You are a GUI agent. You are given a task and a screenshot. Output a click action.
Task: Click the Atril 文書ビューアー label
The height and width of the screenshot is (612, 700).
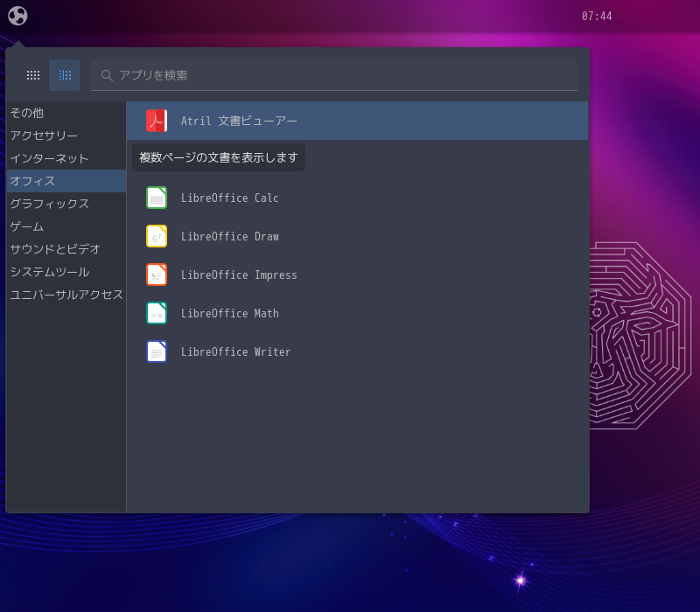239,121
